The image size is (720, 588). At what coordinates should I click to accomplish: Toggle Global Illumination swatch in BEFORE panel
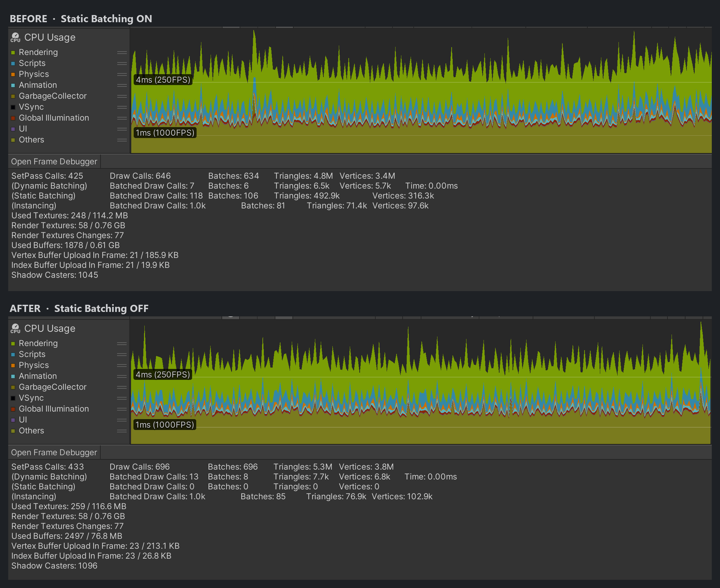pos(13,118)
